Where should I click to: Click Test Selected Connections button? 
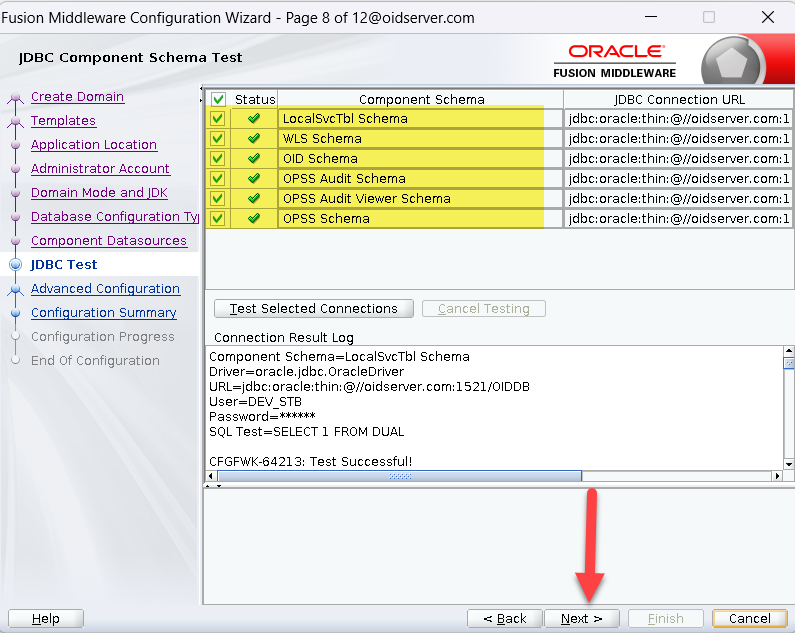[314, 308]
